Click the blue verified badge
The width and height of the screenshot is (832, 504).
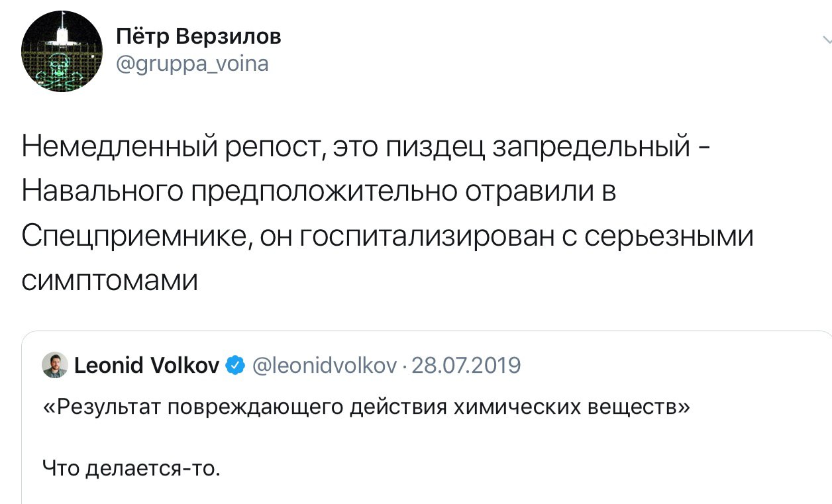click(235, 365)
